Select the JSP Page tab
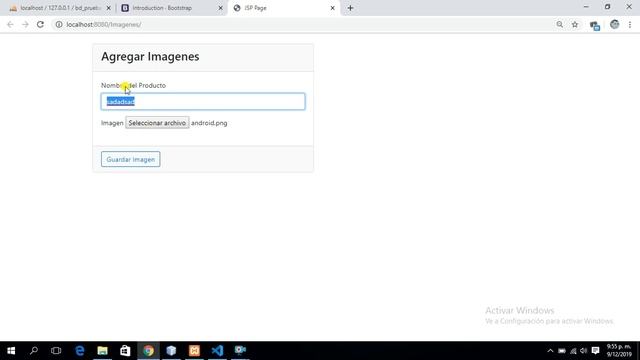The width and height of the screenshot is (640, 360). tap(284, 8)
